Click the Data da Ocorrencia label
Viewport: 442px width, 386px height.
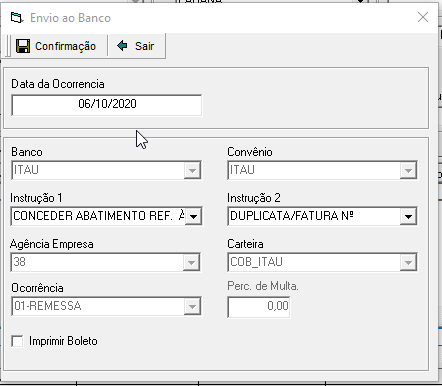(x=58, y=84)
